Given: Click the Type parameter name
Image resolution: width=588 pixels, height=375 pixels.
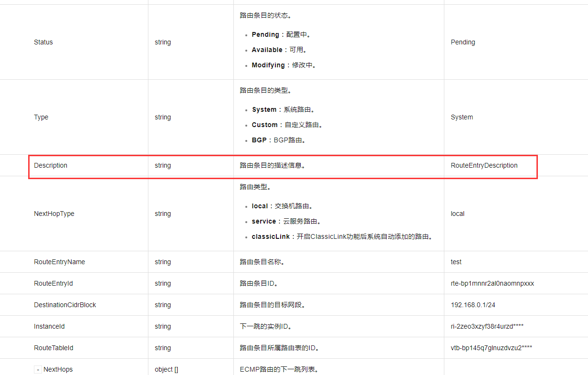Looking at the screenshot, I should tap(41, 117).
